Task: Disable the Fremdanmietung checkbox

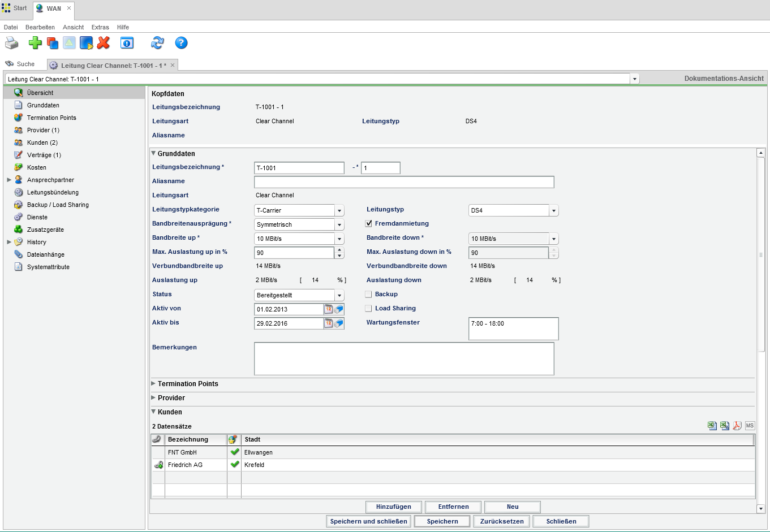Action: click(x=368, y=223)
